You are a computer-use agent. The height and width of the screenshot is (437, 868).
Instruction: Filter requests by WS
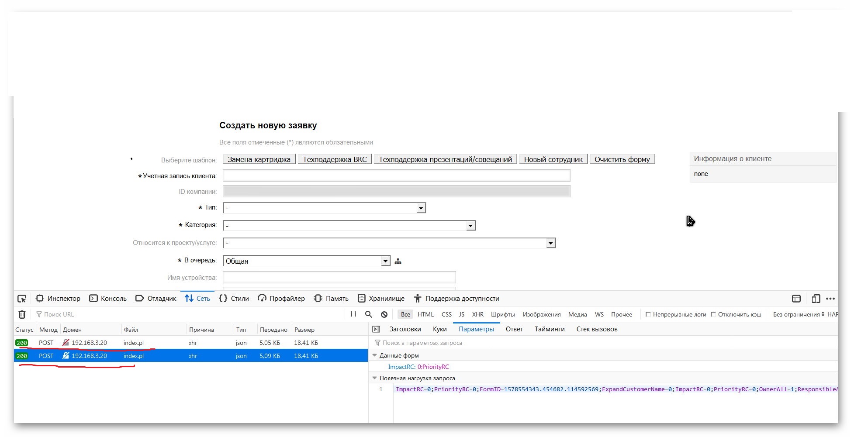point(599,314)
